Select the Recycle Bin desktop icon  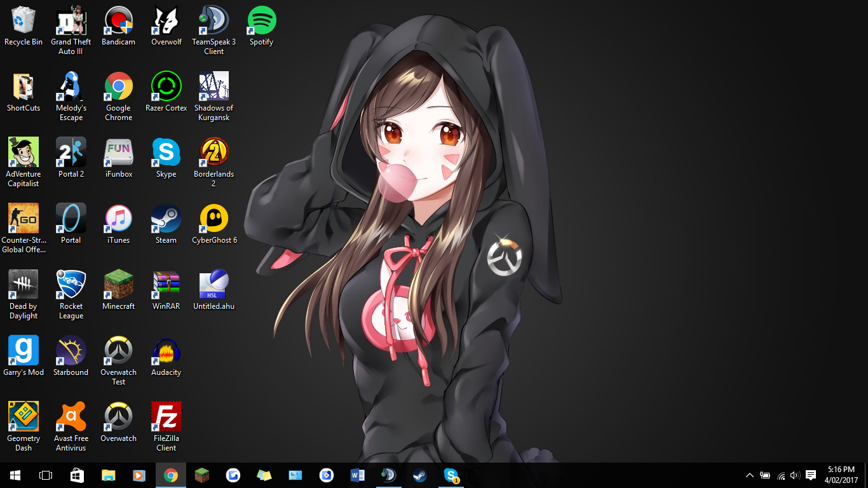point(24,27)
